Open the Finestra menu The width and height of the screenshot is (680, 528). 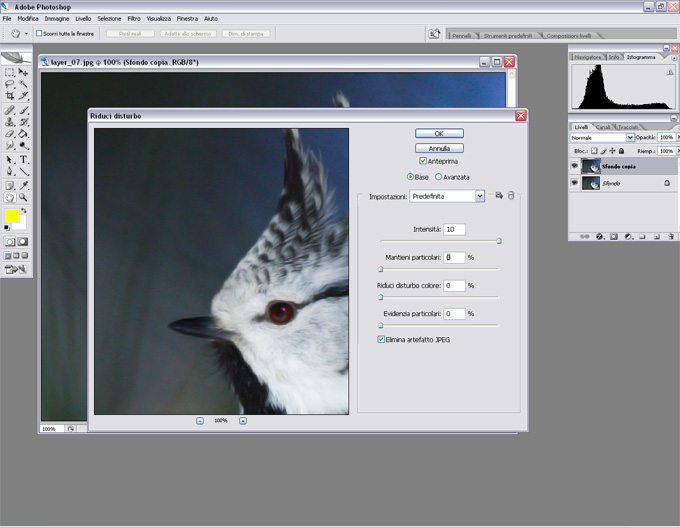(187, 19)
